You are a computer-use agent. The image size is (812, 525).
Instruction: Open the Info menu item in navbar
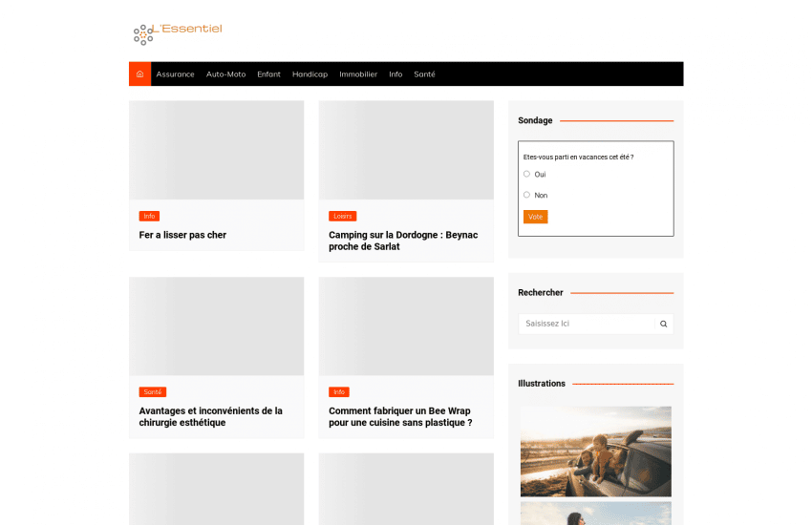[x=395, y=73]
